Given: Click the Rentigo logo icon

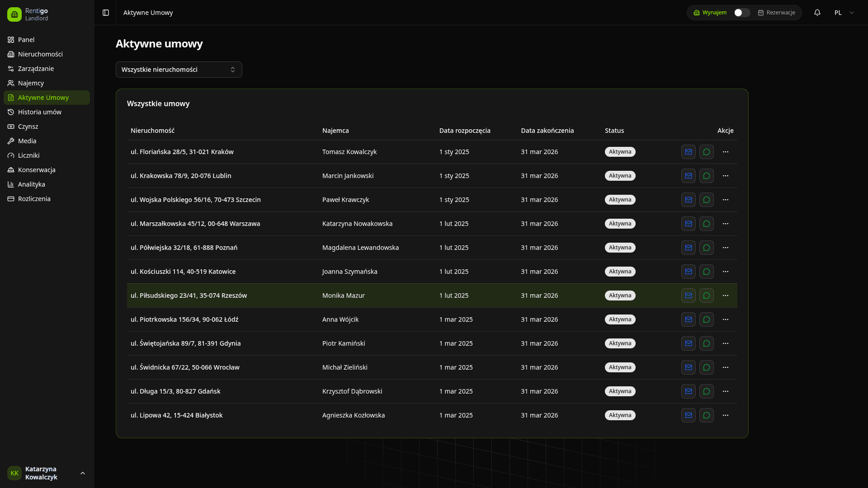Looking at the screenshot, I should [x=14, y=14].
